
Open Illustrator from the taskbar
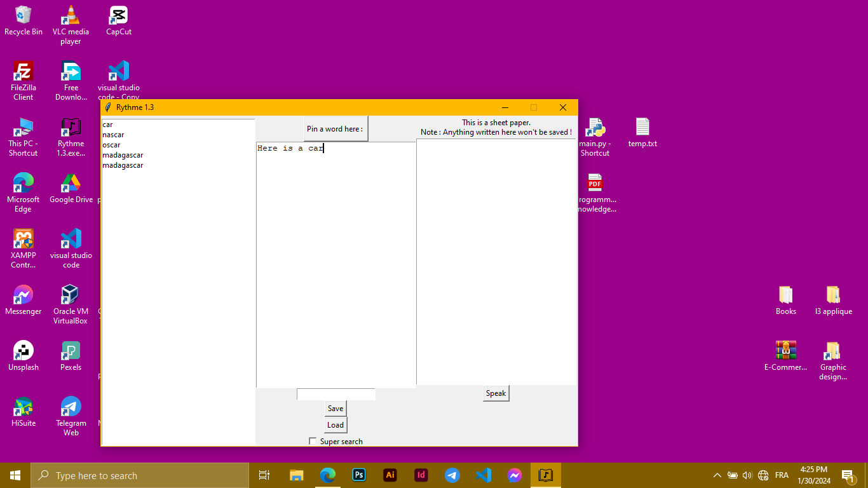pos(390,475)
